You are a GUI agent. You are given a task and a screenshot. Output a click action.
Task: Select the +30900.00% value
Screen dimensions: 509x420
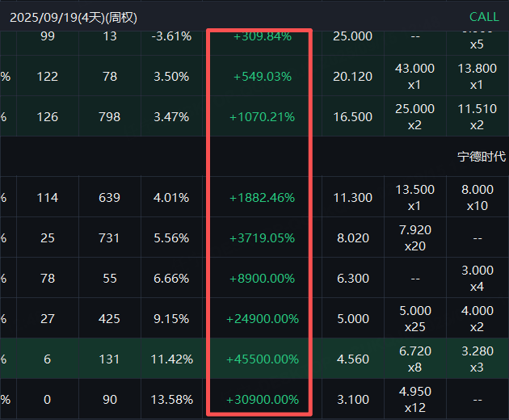262,400
